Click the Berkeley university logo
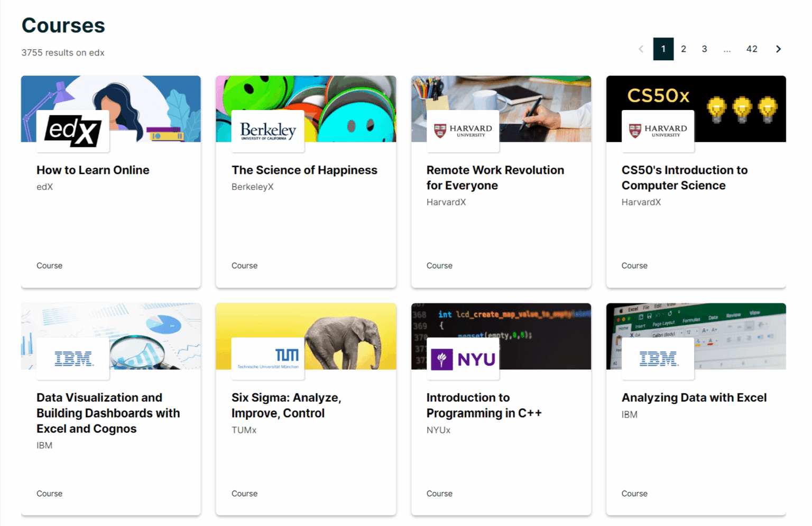The width and height of the screenshot is (812, 526). coord(267,131)
